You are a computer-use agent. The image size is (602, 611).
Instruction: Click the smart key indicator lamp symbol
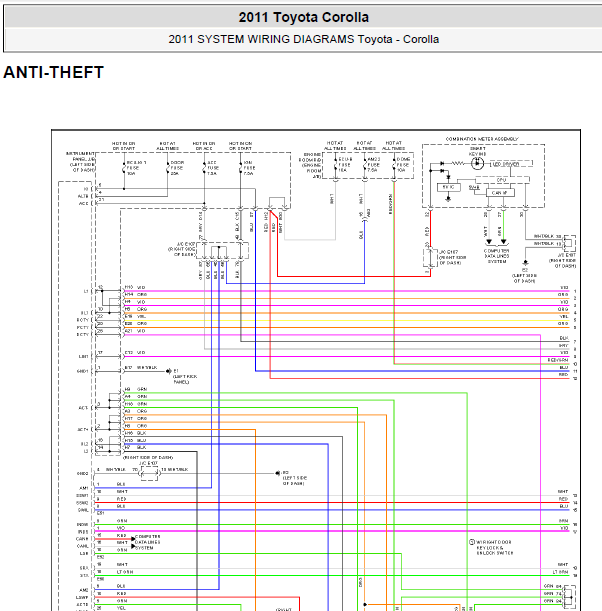point(477,163)
